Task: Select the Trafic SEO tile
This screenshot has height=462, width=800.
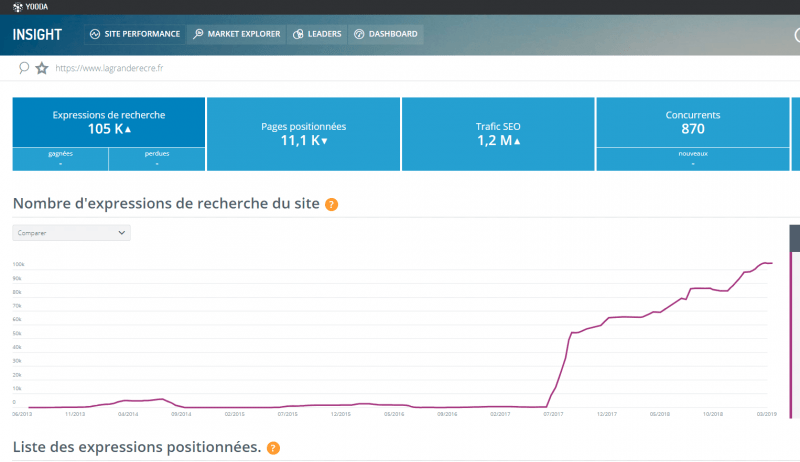Action: point(497,133)
